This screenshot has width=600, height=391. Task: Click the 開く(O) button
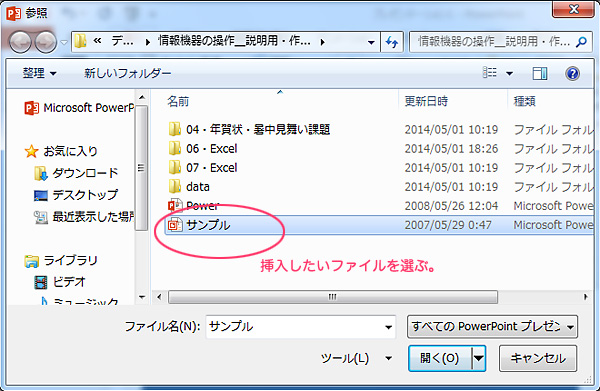(x=440, y=358)
